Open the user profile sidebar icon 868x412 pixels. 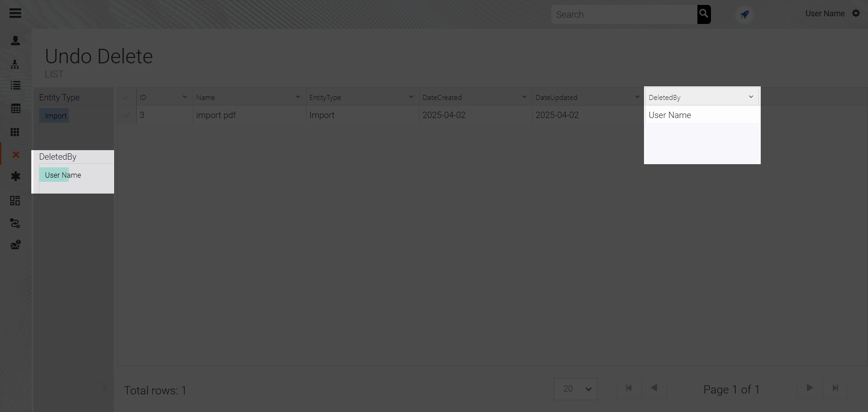tap(15, 41)
